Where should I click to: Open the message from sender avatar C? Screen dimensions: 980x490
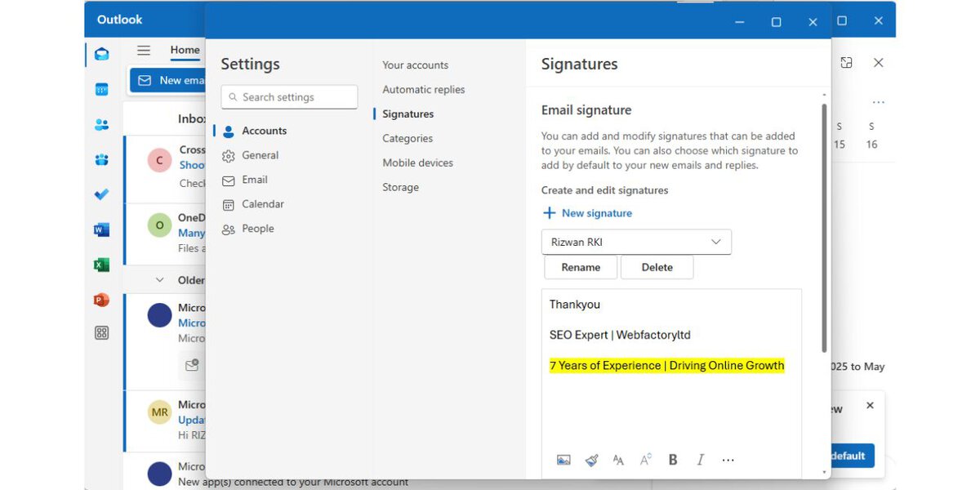point(165,168)
